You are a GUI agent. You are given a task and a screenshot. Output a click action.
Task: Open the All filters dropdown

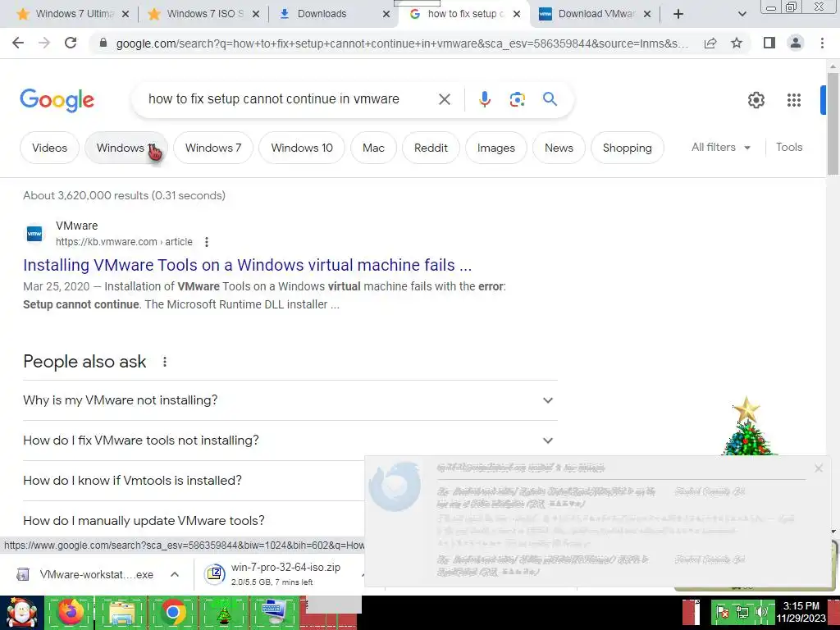(721, 148)
